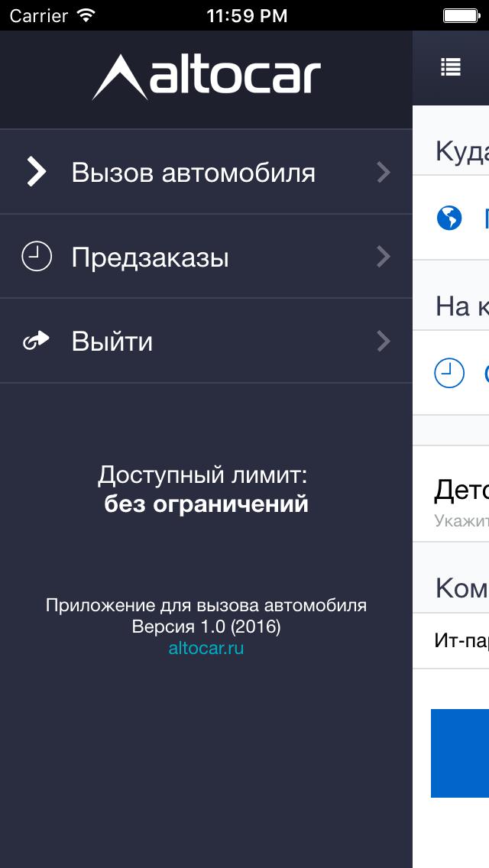
Task: Expand chevron at right of Выйти
Action: pos(384,341)
